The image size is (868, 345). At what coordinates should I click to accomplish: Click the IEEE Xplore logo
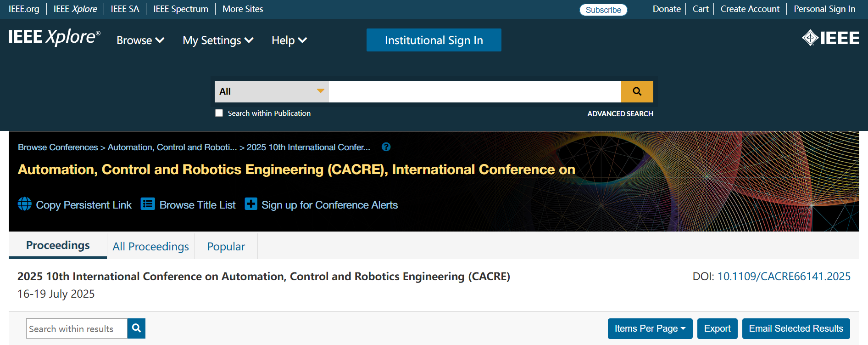pos(54,37)
